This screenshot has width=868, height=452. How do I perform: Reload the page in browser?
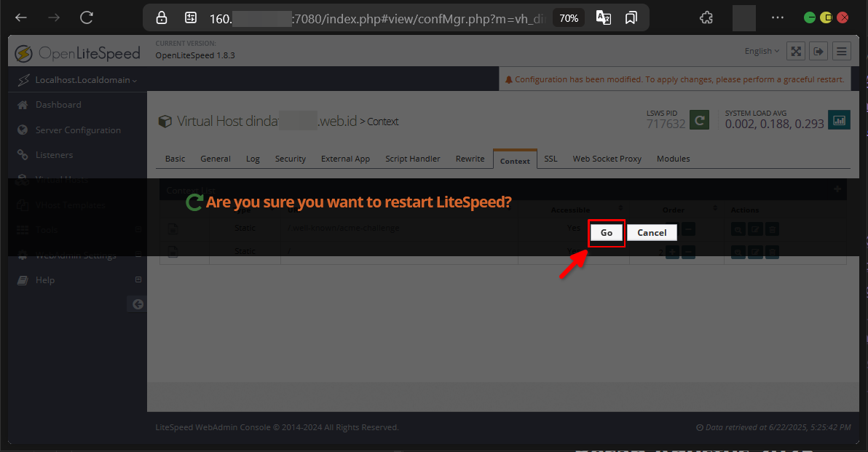87,17
